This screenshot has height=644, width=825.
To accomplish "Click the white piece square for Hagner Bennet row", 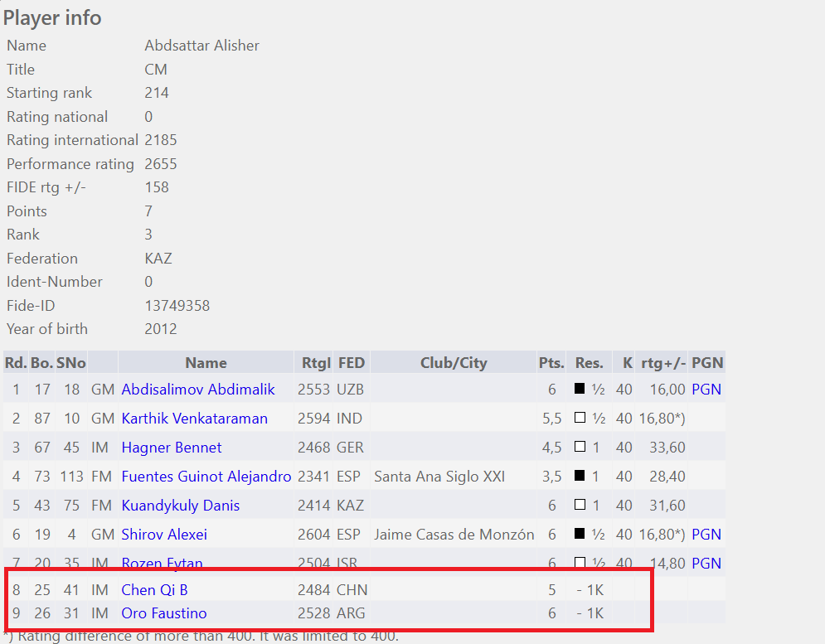I will click(x=580, y=446).
